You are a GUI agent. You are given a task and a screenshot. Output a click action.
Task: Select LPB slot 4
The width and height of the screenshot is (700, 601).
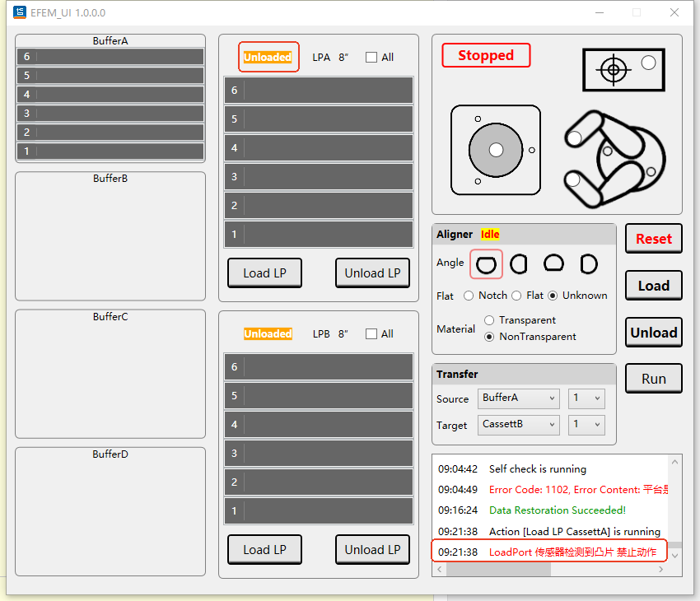click(319, 424)
